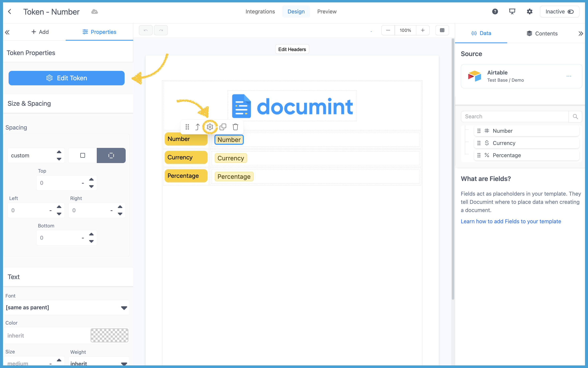Toggle the grid view icon

tap(442, 30)
